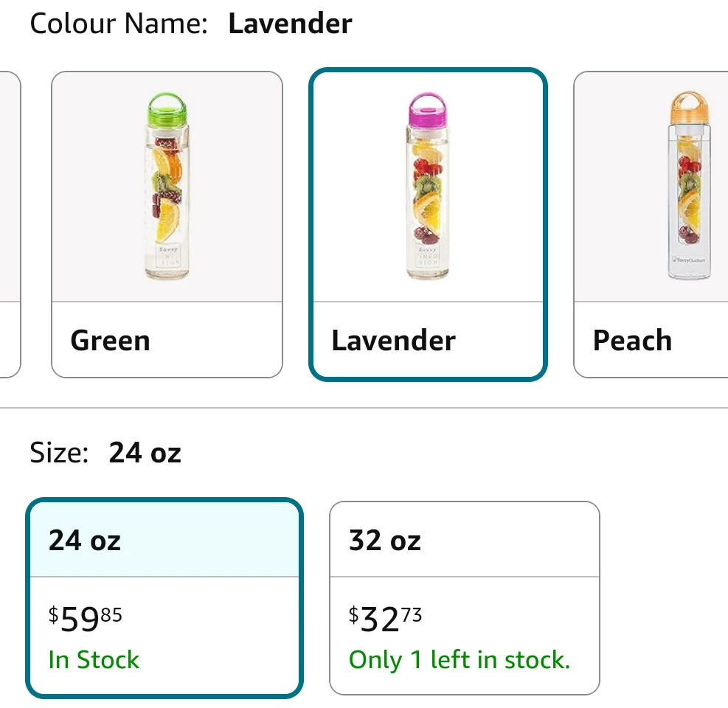This screenshot has width=728, height=708.
Task: Click the Green swatch label text
Action: click(109, 340)
